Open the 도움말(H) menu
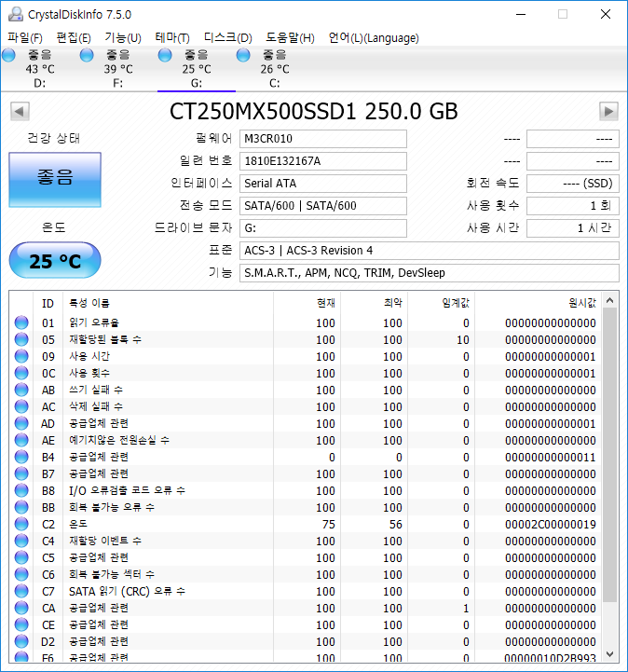The height and width of the screenshot is (672, 628). pos(290,37)
